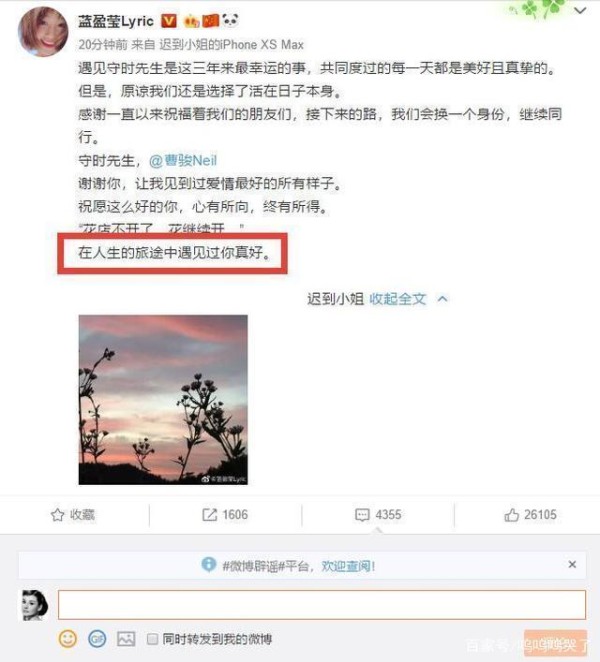This screenshot has width=600, height=662.
Task: Click the username 蓝盈莹Lyric
Action: click(116, 21)
